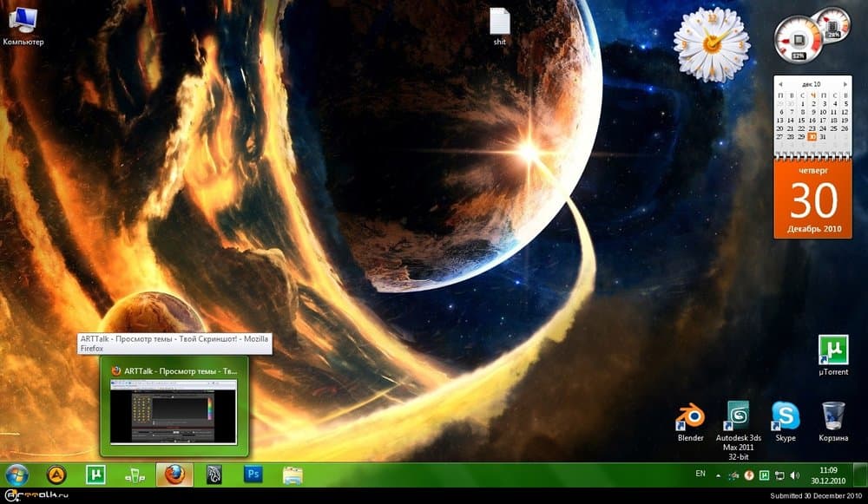This screenshot has width=868, height=504.
Task: Switch to Firefox in the taskbar
Action: pos(174,475)
